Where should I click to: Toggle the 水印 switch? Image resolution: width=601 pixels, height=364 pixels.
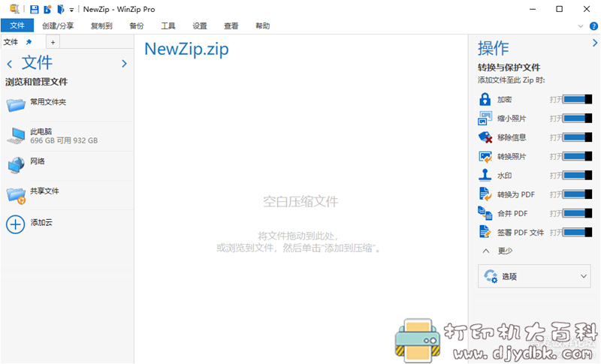click(x=577, y=176)
